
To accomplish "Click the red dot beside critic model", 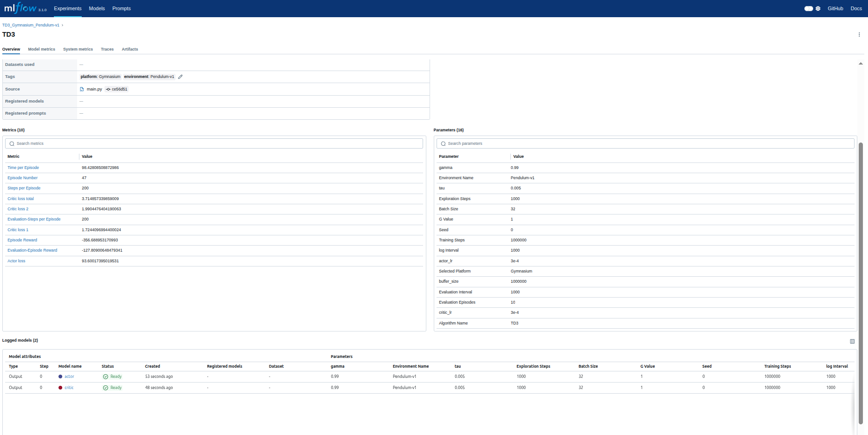I will pos(60,388).
